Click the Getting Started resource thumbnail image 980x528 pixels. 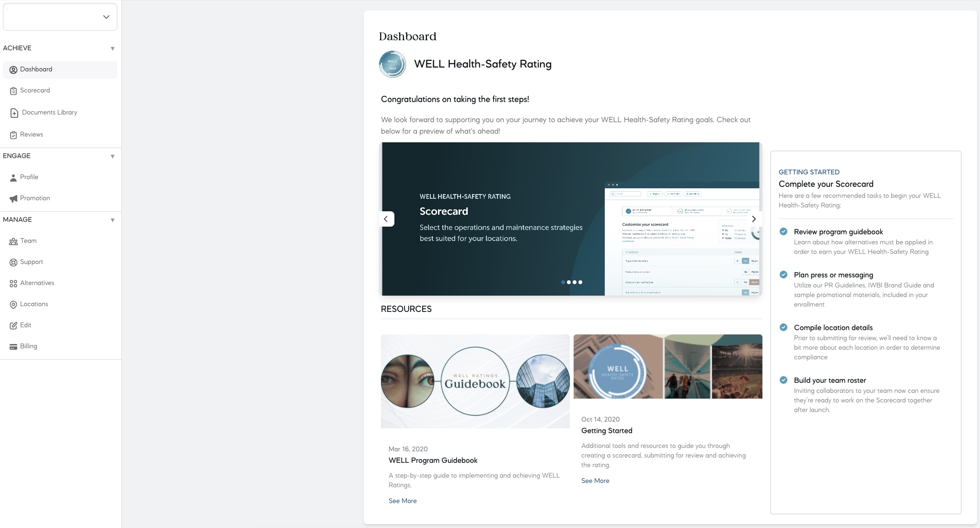(668, 367)
